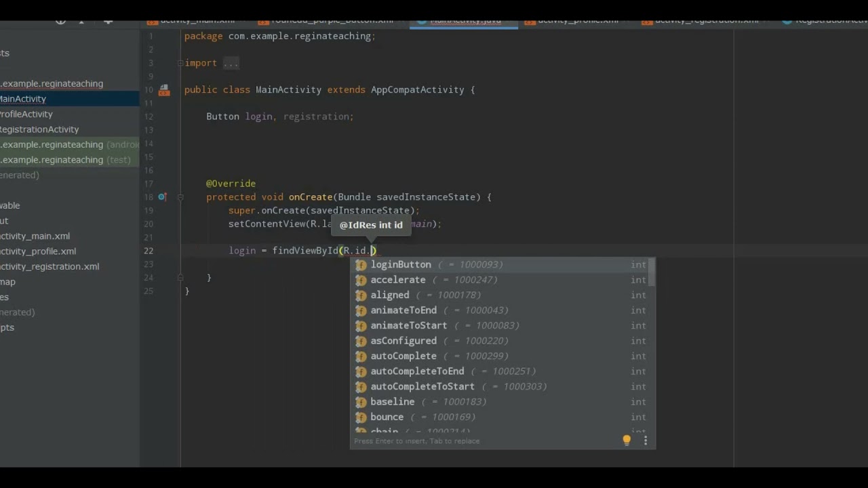The image size is (868, 488).
Task: Click line number 22 in the gutter
Action: 149,251
